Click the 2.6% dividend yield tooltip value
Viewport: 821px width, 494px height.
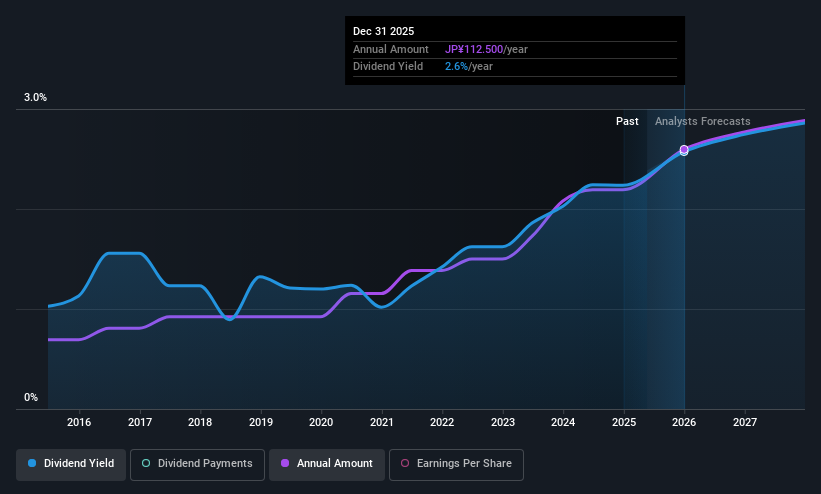[456, 67]
